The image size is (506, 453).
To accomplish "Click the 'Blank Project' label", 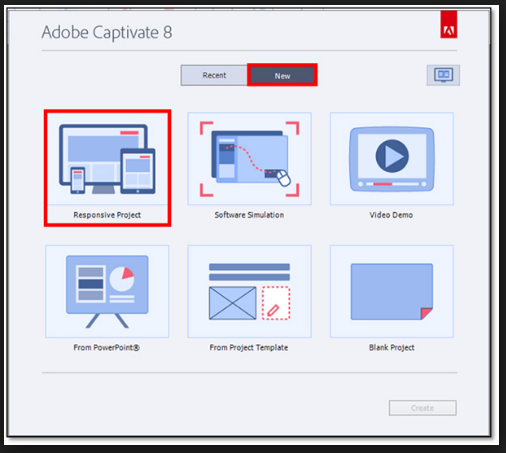I will tap(392, 348).
